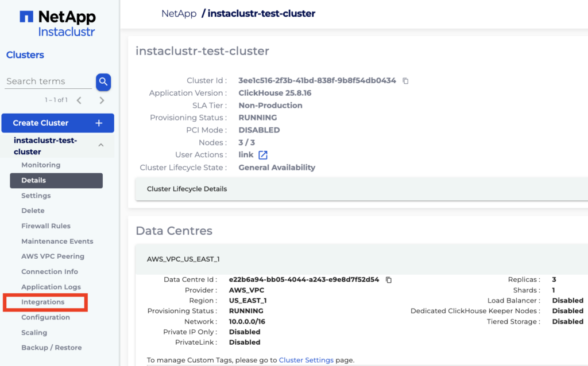Click the User Actions link text
The height and width of the screenshot is (366, 588).
click(x=246, y=155)
